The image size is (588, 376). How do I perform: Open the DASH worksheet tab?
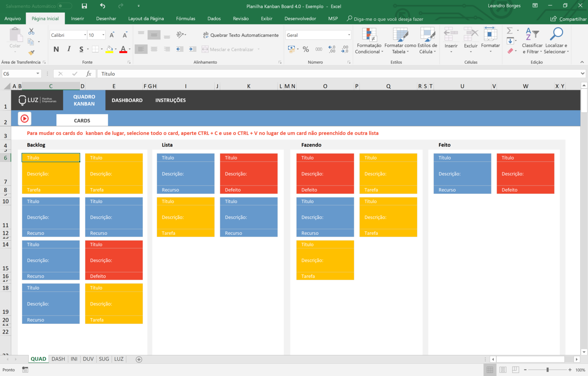[x=58, y=359]
